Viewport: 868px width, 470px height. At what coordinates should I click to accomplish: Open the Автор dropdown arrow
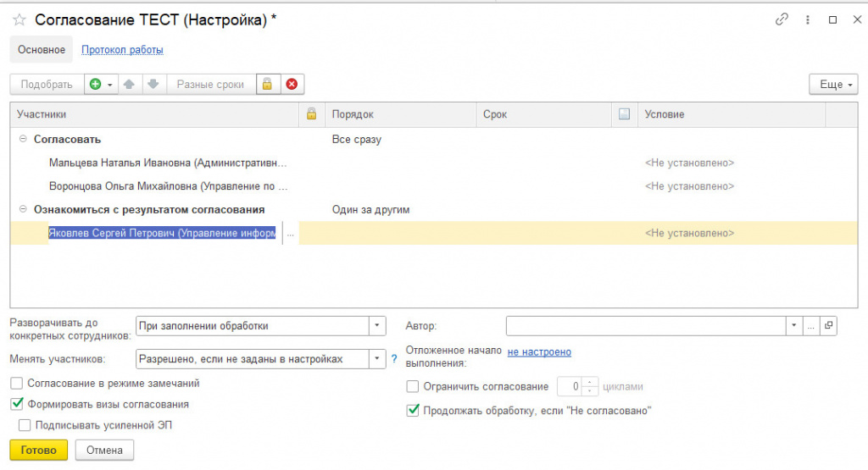tap(793, 326)
